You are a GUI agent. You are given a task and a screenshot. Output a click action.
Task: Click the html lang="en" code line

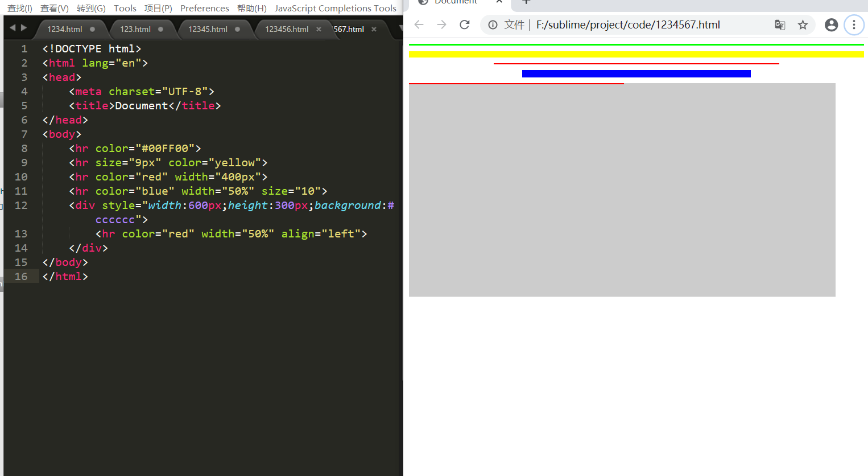[x=95, y=63]
